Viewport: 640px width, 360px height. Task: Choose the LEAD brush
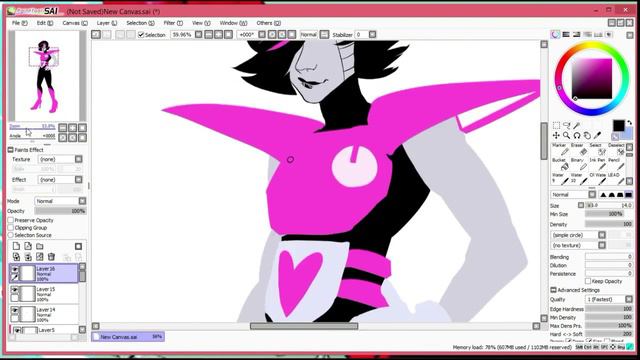click(616, 179)
